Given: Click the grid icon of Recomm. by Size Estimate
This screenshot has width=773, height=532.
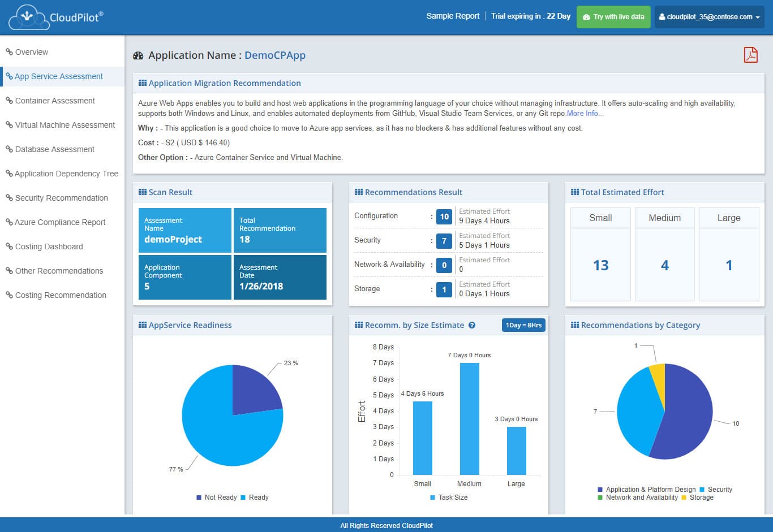Looking at the screenshot, I should [359, 325].
